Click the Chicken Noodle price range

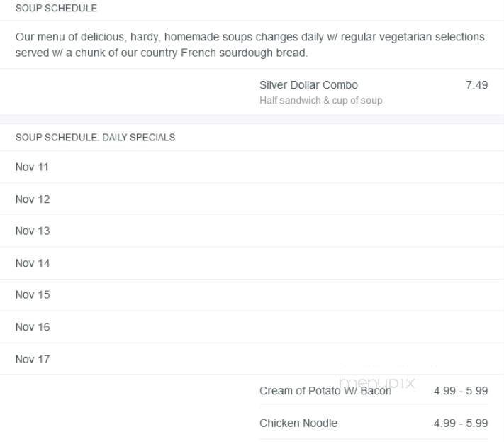click(460, 424)
